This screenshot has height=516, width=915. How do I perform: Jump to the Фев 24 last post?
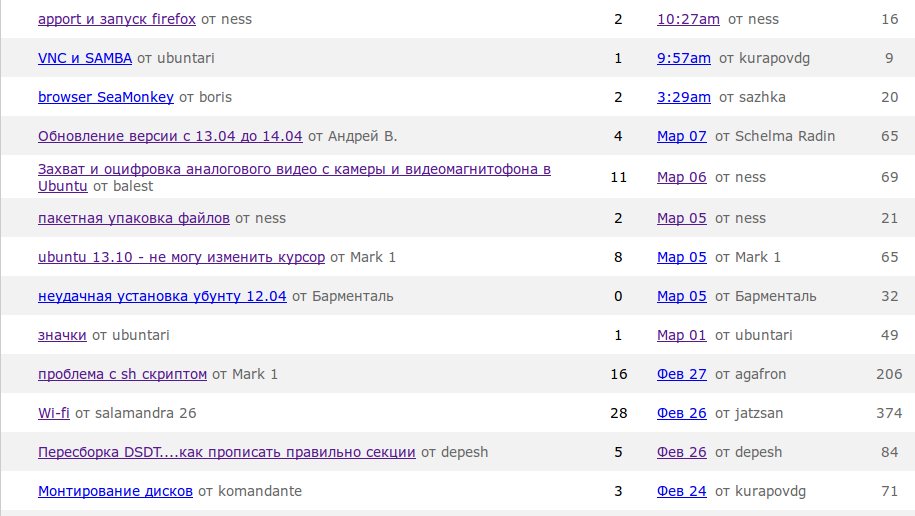pyautogui.click(x=682, y=491)
